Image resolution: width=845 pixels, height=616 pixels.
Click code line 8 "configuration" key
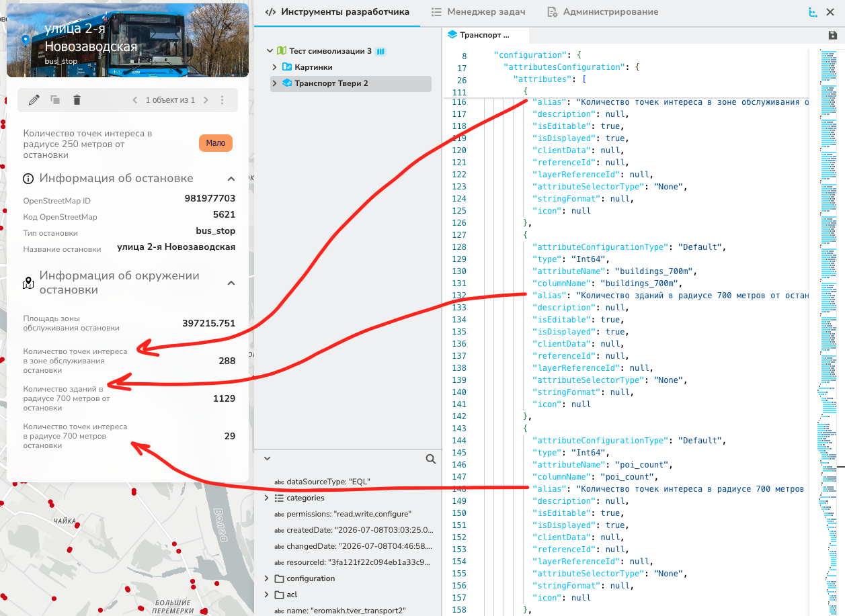[x=528, y=55]
